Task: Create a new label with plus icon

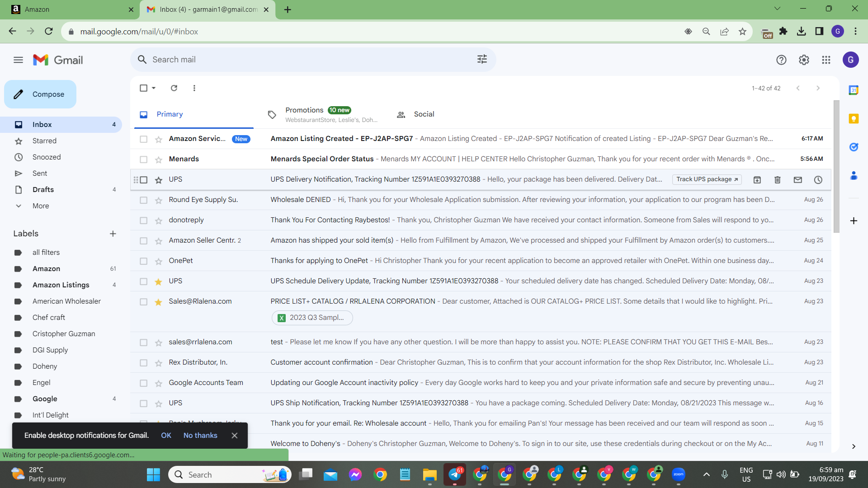Action: 113,234
